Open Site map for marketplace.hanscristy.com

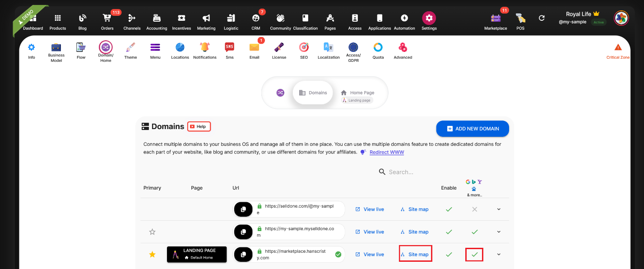click(415, 254)
